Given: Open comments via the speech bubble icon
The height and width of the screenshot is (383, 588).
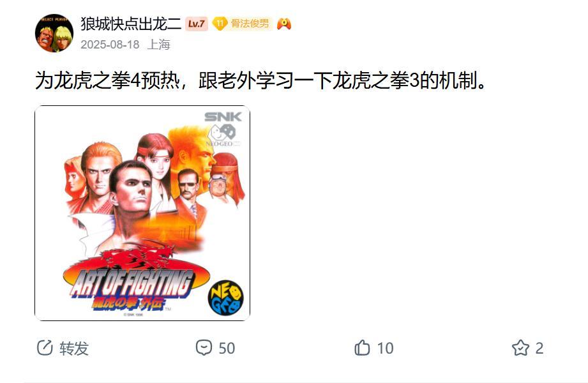Looking at the screenshot, I should click(204, 348).
